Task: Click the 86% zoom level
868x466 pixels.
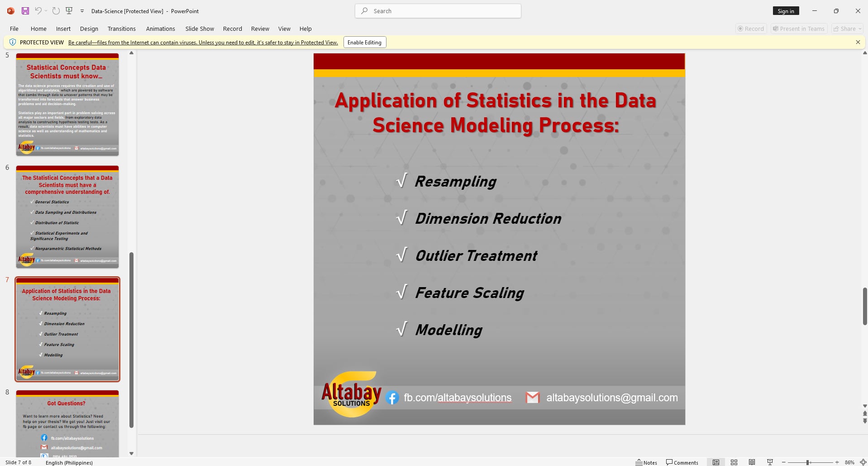Action: click(x=849, y=462)
